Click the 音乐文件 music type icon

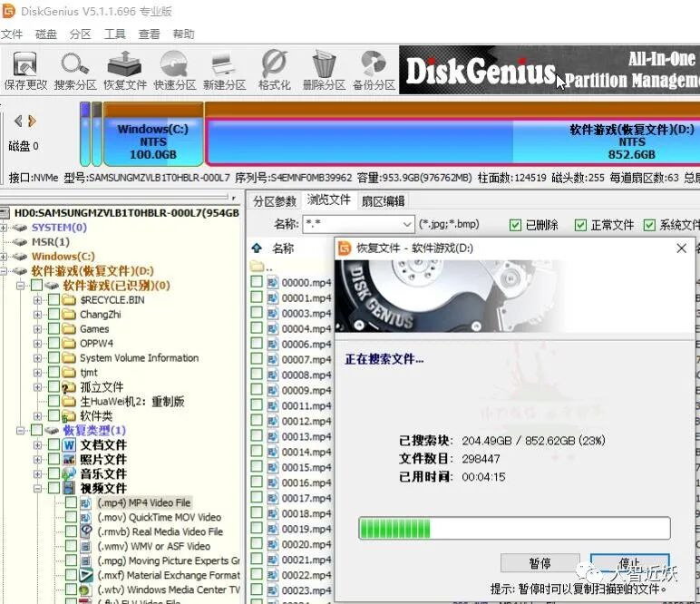point(69,473)
